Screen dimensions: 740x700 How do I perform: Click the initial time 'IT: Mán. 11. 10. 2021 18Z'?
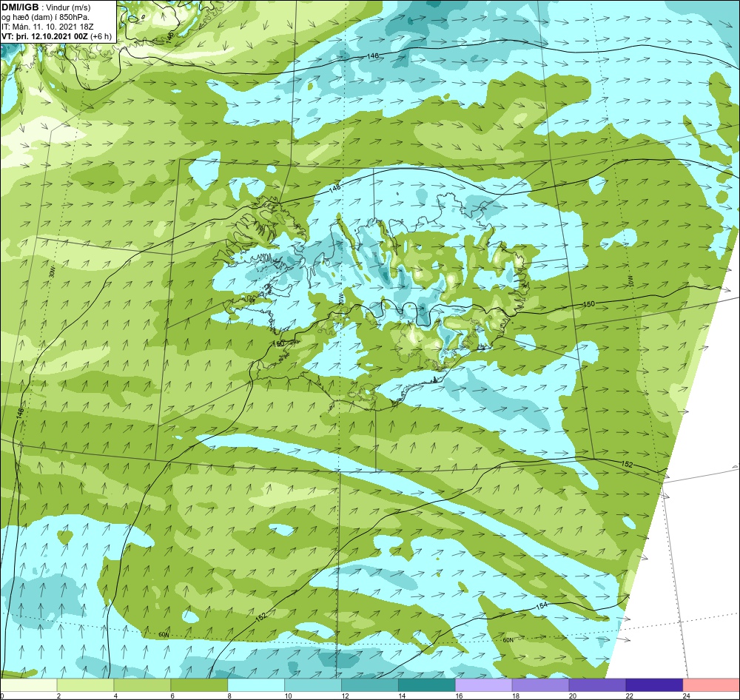pyautogui.click(x=47, y=27)
